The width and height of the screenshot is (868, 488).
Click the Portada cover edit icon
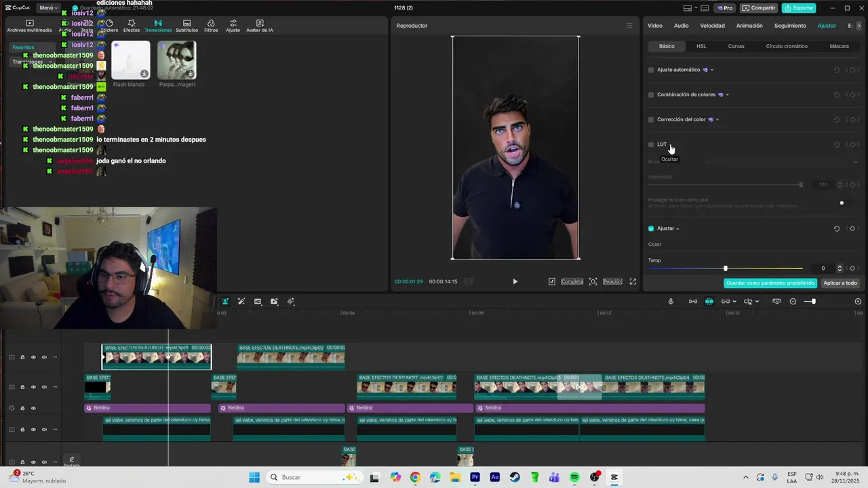pyautogui.click(x=71, y=460)
